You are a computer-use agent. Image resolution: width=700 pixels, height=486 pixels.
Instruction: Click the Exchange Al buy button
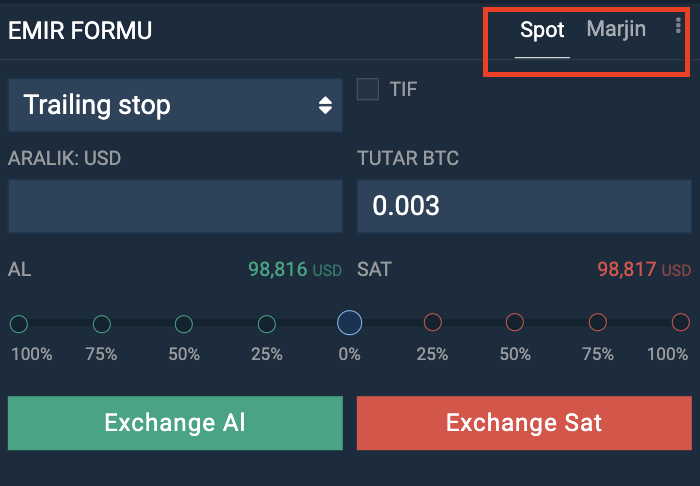tap(175, 423)
